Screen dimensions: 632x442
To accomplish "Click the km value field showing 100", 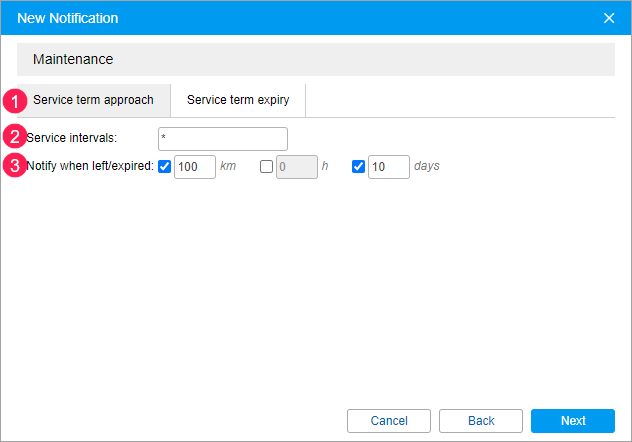I will pyautogui.click(x=195, y=167).
